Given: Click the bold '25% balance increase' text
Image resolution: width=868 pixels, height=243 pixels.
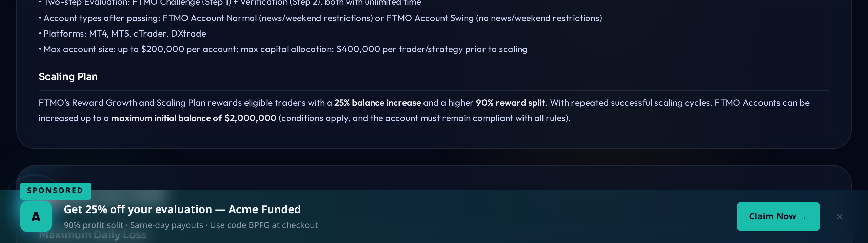Looking at the screenshot, I should (x=377, y=103).
